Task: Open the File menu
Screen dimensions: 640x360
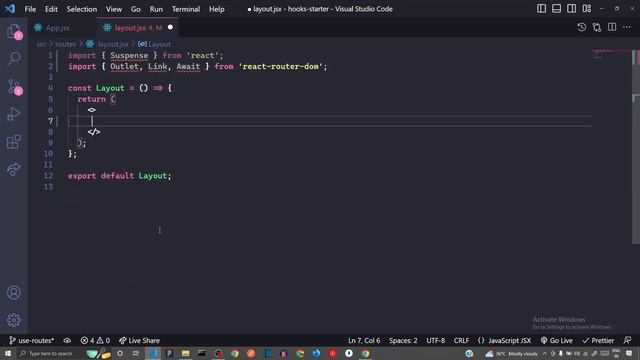Action: click(x=30, y=9)
